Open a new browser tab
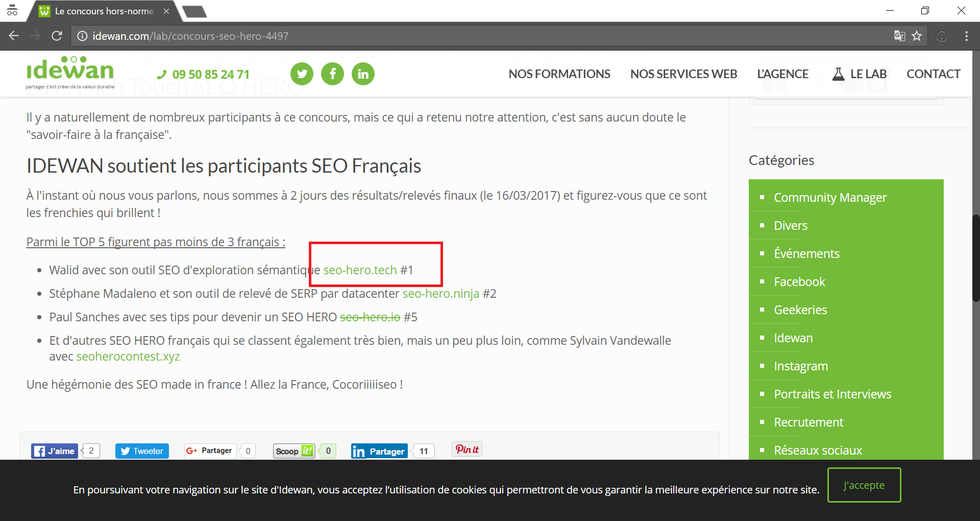 pyautogui.click(x=194, y=11)
